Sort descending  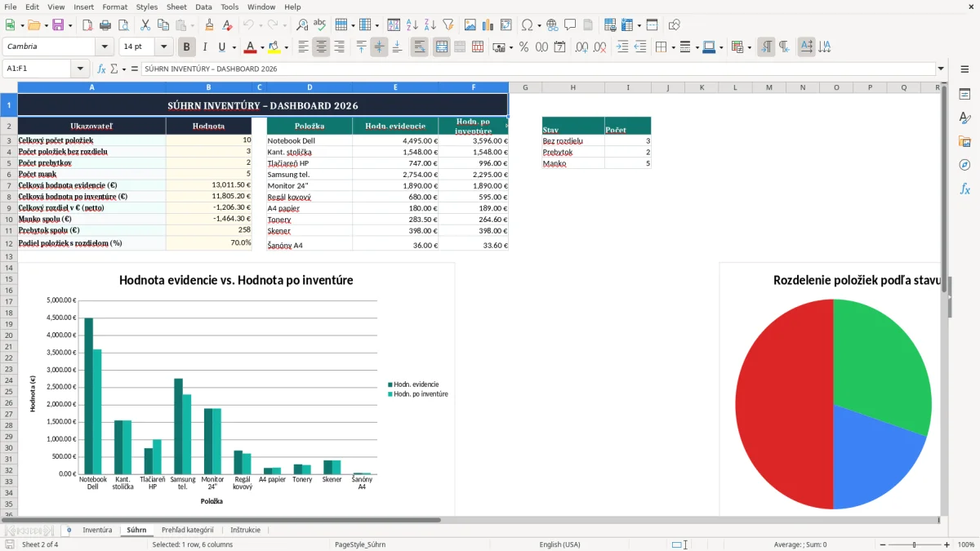tap(430, 25)
